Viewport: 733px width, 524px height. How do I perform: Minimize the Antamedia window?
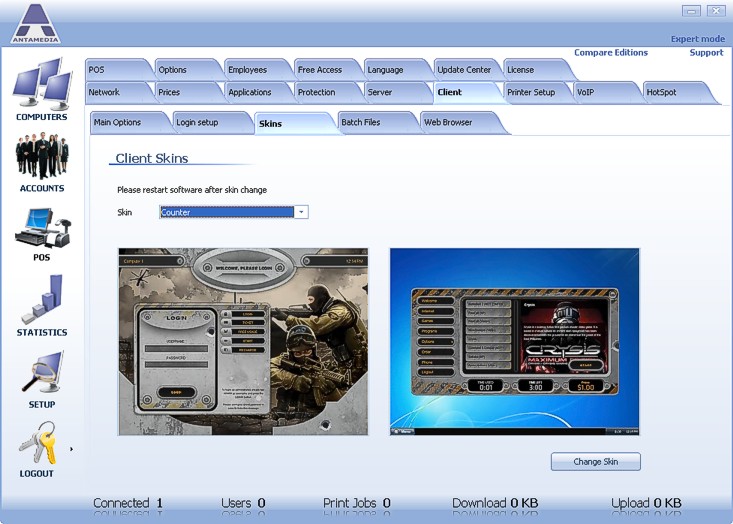691,11
